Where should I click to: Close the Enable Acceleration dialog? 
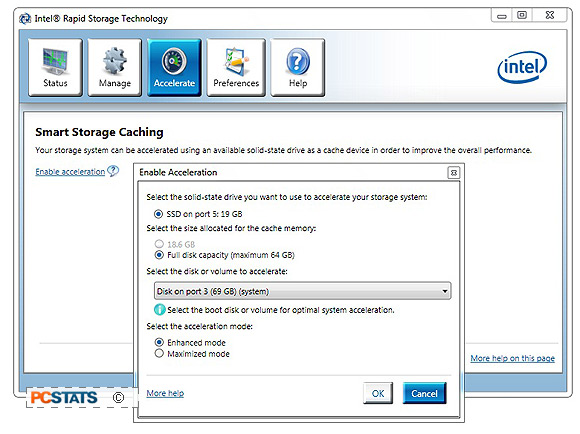(x=453, y=173)
